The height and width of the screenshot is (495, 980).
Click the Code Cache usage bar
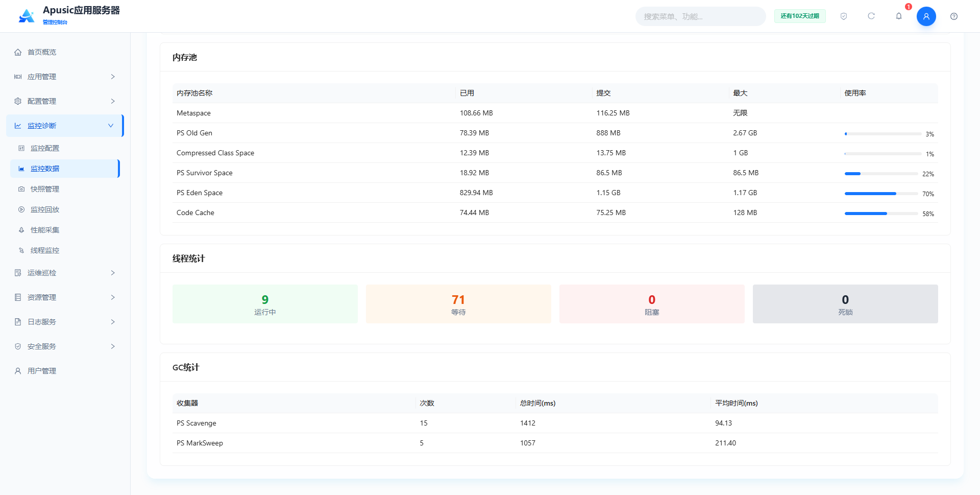[x=881, y=214]
